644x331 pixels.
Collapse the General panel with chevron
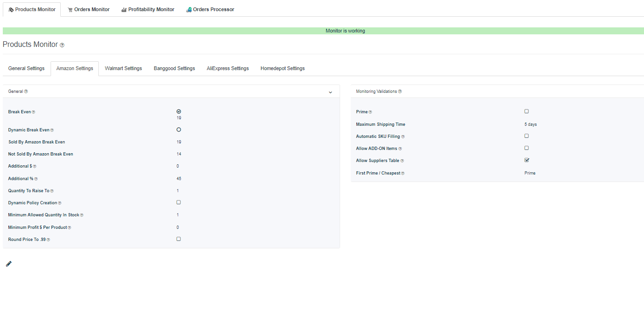coord(330,92)
